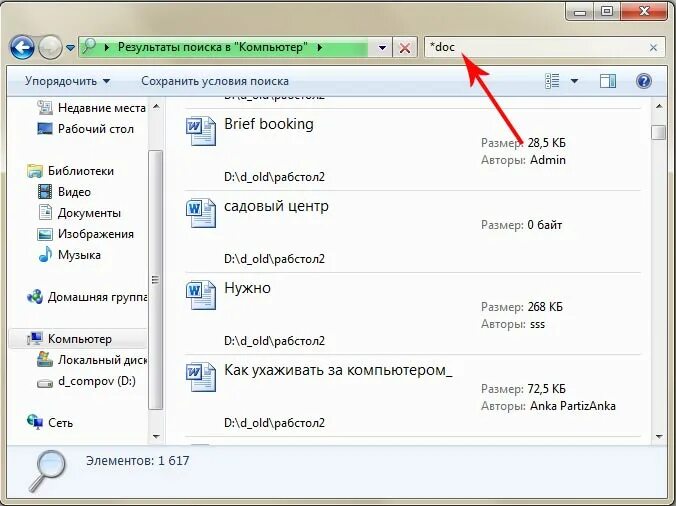
Task: Click the Музыка note icon
Action: (45, 254)
